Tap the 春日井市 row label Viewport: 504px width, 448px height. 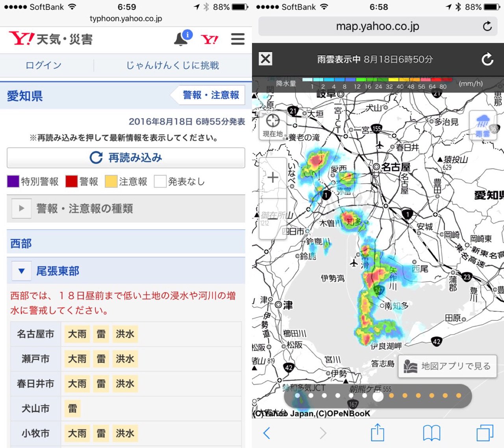35,384
